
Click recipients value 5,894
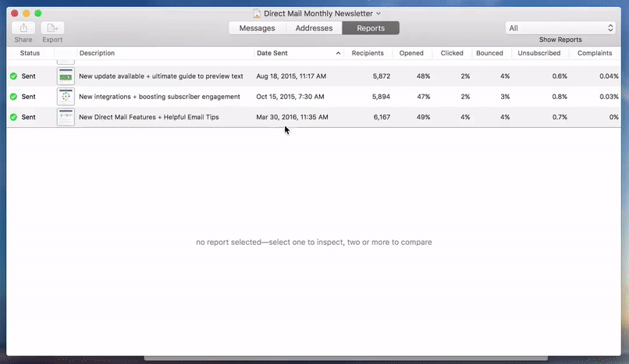[x=381, y=97]
